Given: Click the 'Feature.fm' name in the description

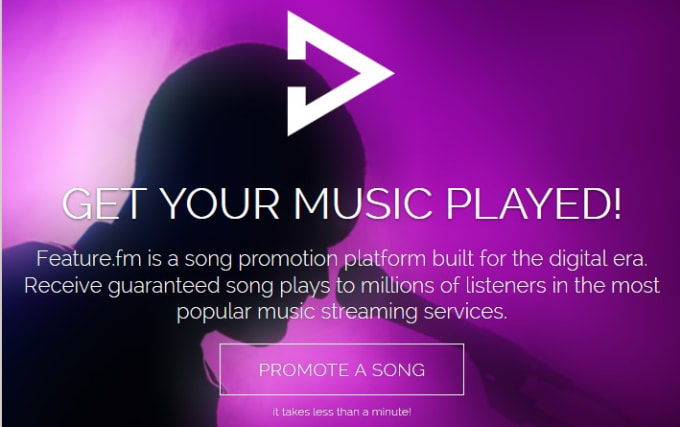Looking at the screenshot, I should (89, 259).
